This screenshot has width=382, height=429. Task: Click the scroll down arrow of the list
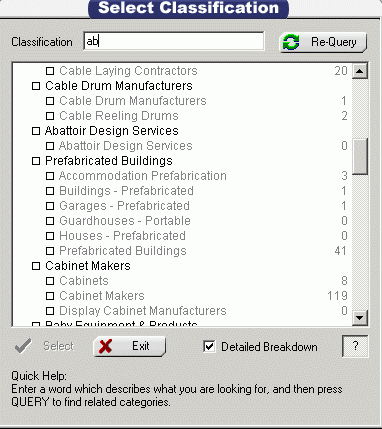[360, 318]
